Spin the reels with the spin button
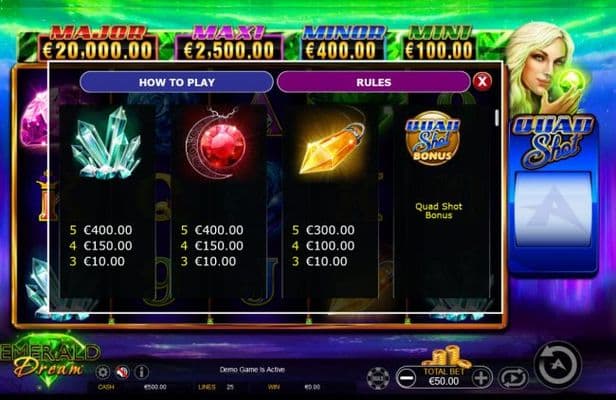Viewport: 616px width, 400px height. [x=558, y=365]
